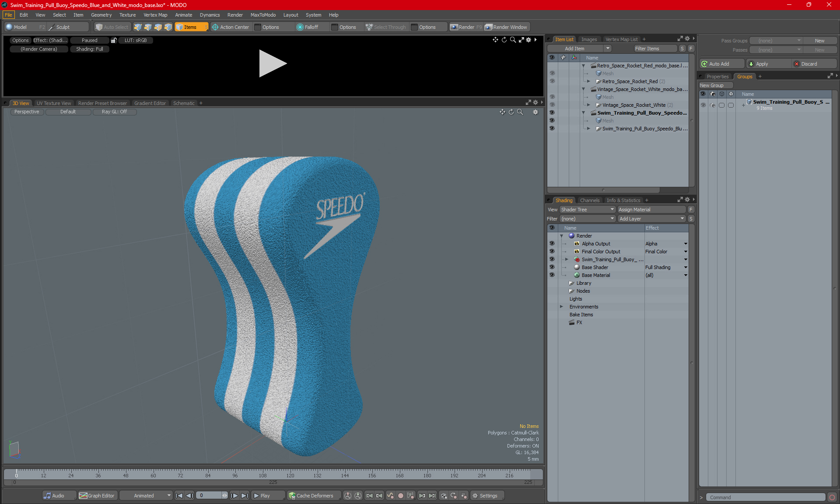Click 3D viewport rotate view icon
Screen dimensions: 840x504
pos(511,112)
